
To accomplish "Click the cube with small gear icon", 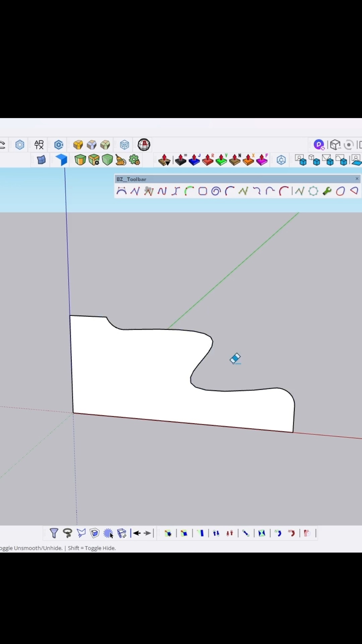I will pyautogui.click(x=94, y=160).
